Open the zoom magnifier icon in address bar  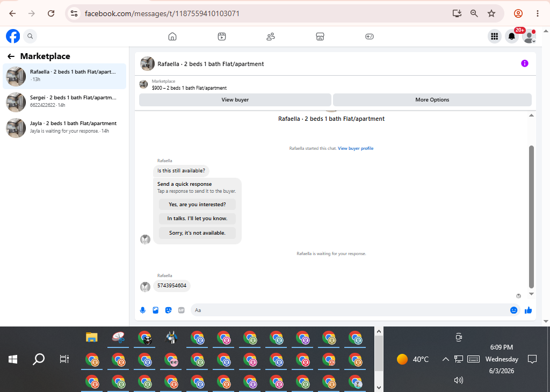(x=474, y=13)
